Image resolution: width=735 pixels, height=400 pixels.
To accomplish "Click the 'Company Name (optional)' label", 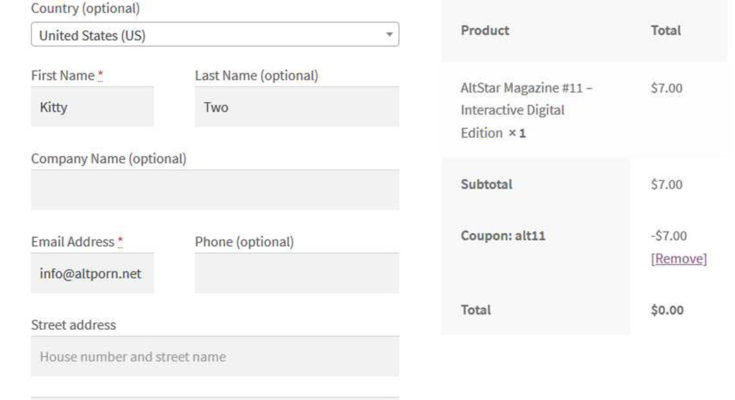I will click(108, 159).
